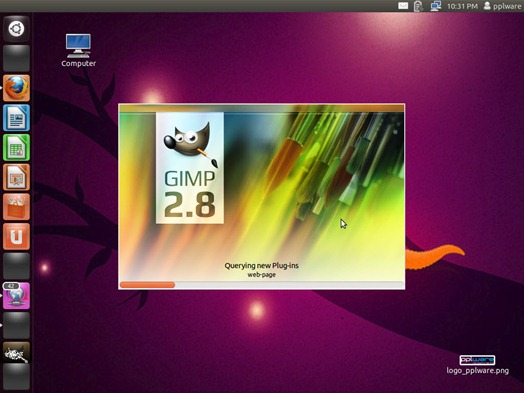Open LibreOffice Impress presentation launcher icon
The width and height of the screenshot is (524, 393).
[x=16, y=177]
